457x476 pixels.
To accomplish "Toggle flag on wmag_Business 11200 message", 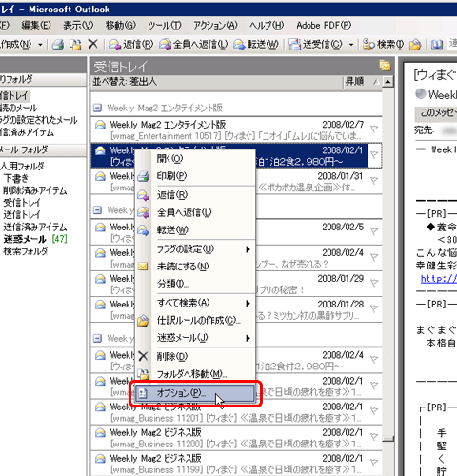I will pyautogui.click(x=374, y=437).
